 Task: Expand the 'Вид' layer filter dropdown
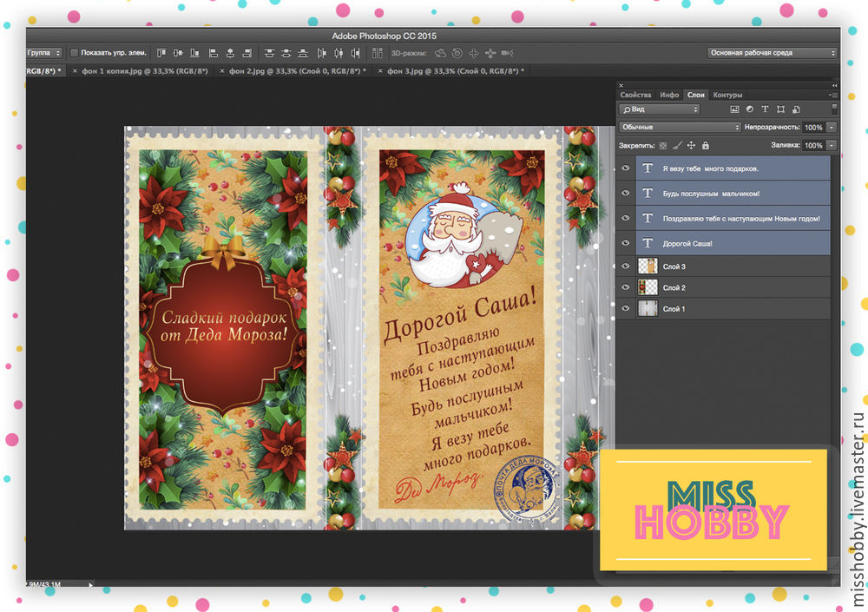pyautogui.click(x=659, y=110)
